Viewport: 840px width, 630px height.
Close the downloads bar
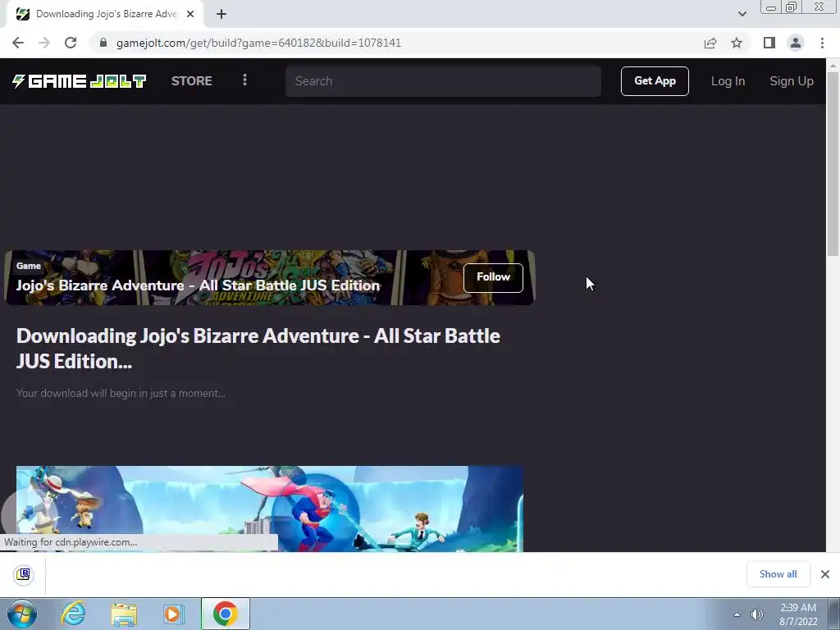(x=825, y=574)
